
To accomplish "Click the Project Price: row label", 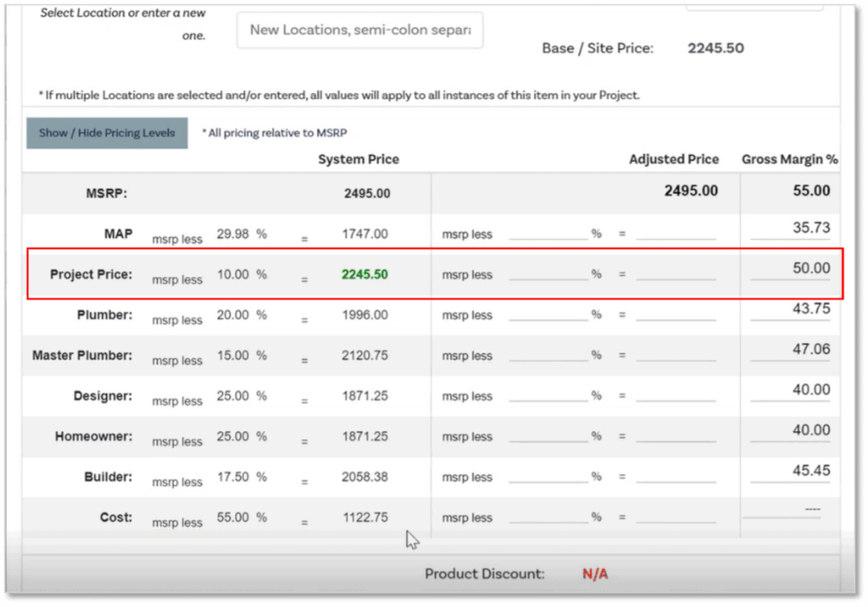I will pyautogui.click(x=92, y=274).
